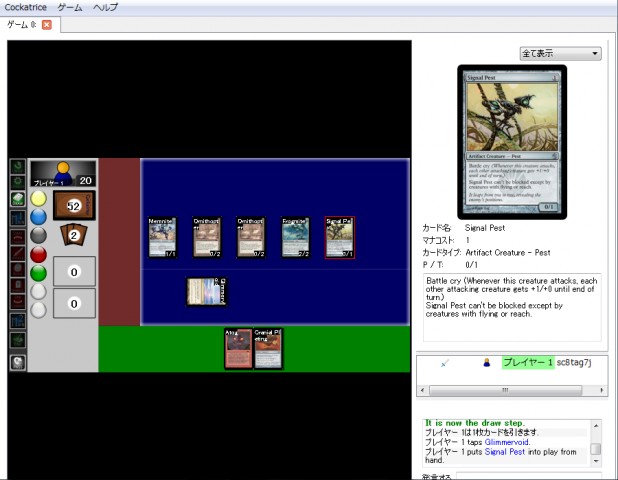This screenshot has width=618, height=480.
Task: Click chat log scroll up arrow
Action: pos(596,426)
